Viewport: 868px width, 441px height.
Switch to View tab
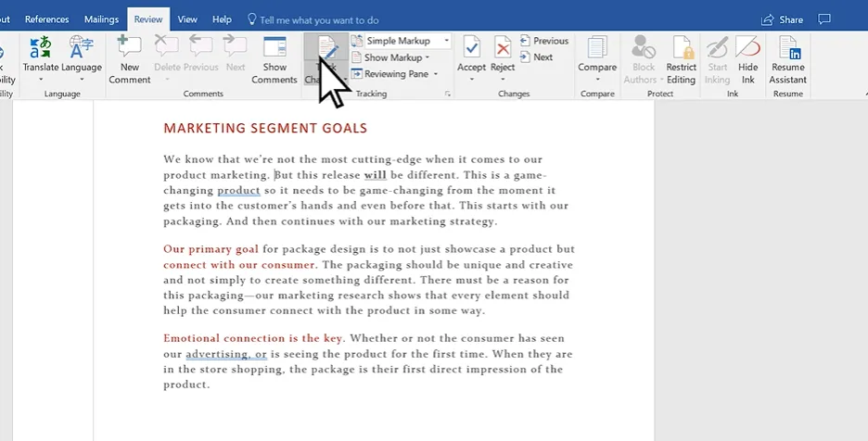tap(187, 19)
